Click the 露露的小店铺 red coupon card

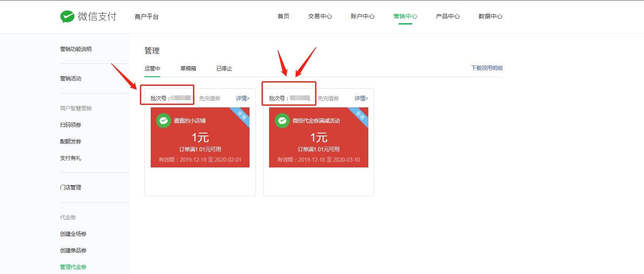click(x=200, y=137)
